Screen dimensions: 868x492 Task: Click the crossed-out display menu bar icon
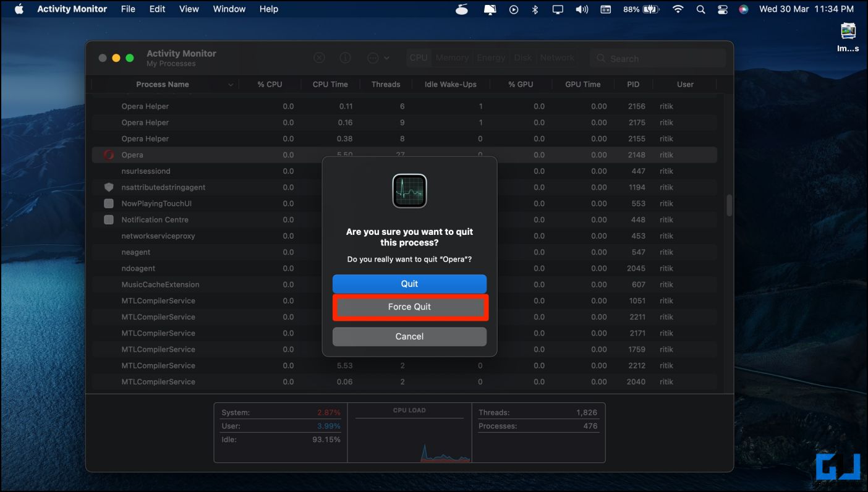click(490, 9)
